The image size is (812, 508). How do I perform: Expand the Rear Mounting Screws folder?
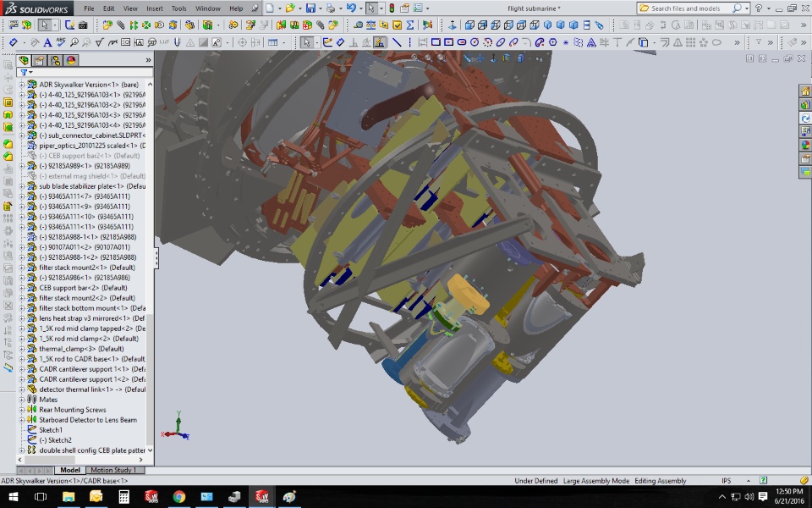click(22, 410)
